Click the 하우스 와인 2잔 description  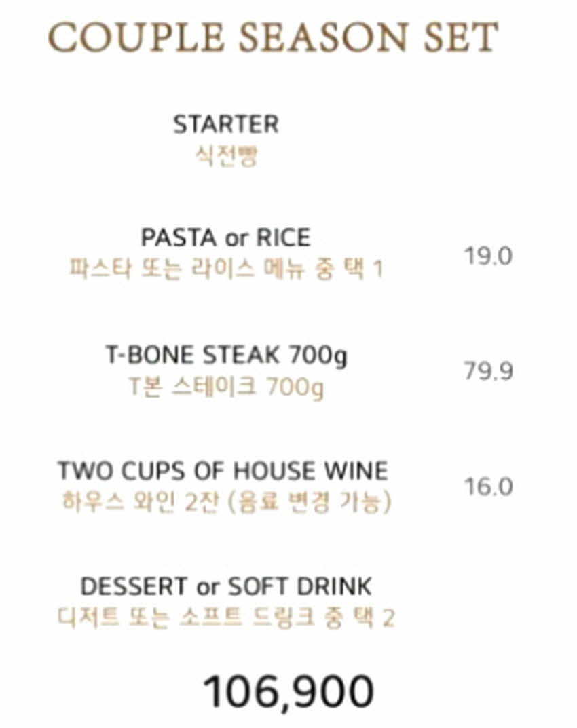point(227,502)
